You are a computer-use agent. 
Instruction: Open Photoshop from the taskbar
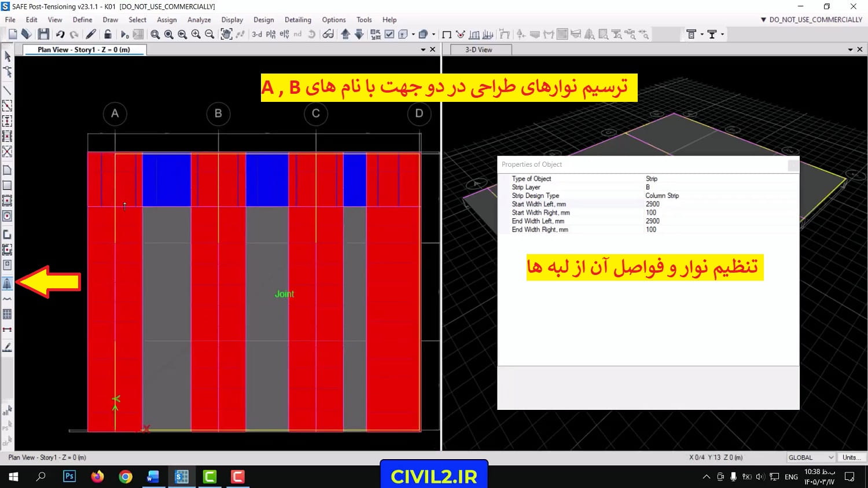pyautogui.click(x=69, y=476)
